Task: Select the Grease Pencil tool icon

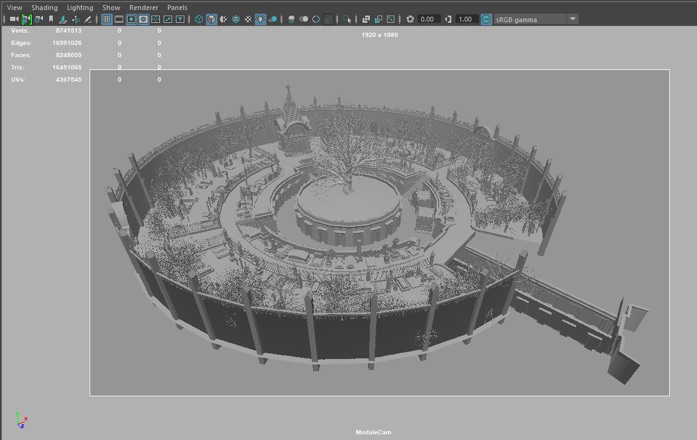Action: (x=88, y=19)
